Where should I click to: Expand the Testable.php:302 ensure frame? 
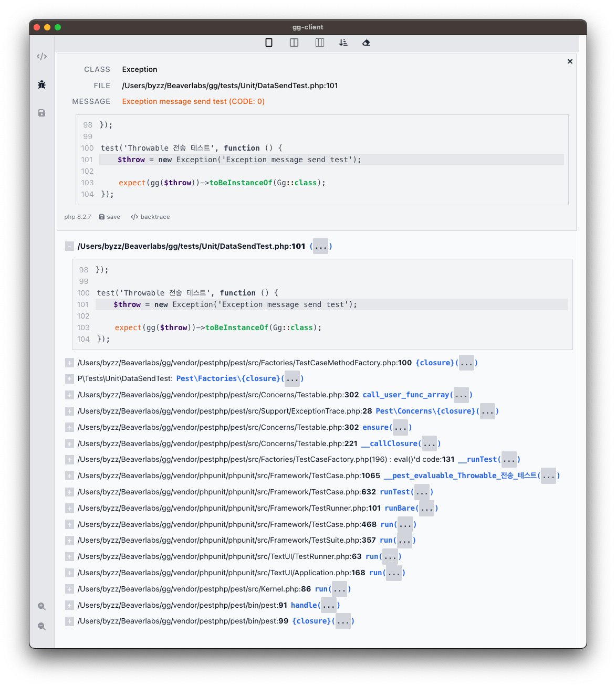pyautogui.click(x=69, y=427)
